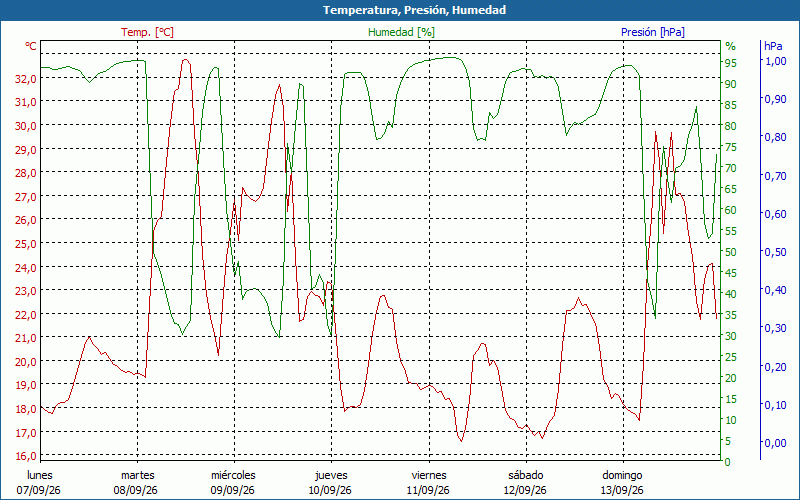
Task: Click the '32,0' temperature axis value
Action: coord(26,79)
